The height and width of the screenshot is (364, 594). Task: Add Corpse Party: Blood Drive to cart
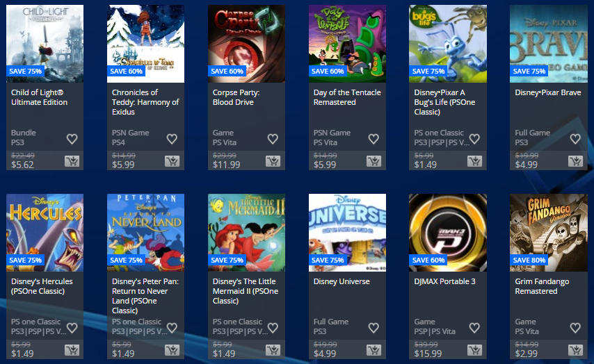(273, 161)
